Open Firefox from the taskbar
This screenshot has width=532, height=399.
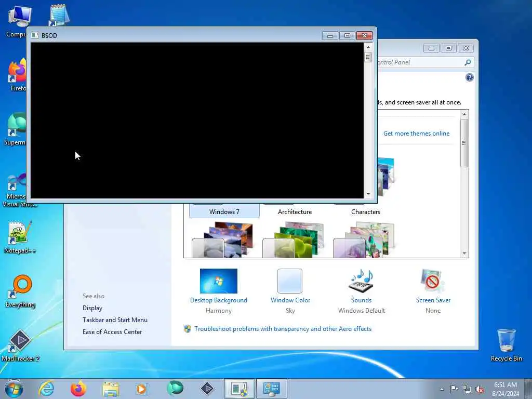point(78,389)
